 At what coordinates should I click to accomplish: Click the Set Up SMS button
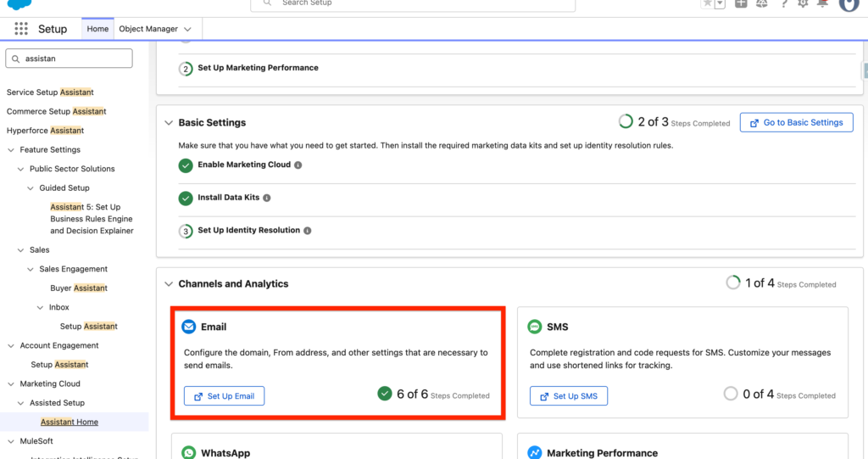tap(568, 396)
